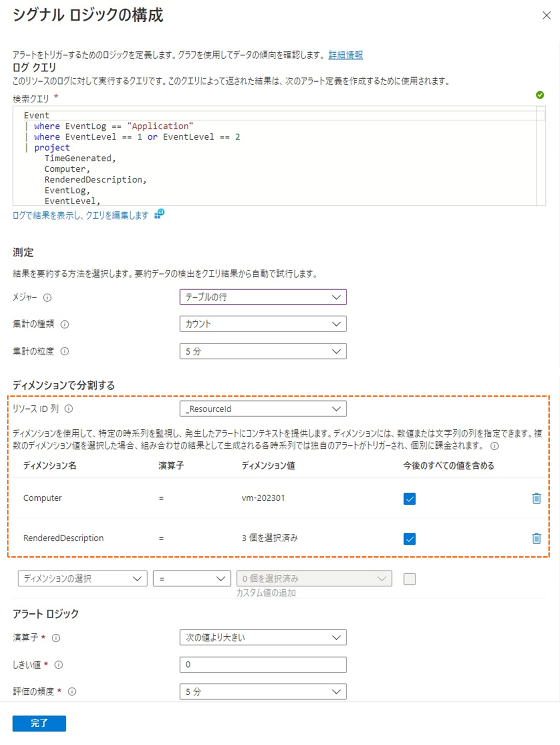Open the リソース ID 列 dropdown (_ResourceId)
The height and width of the screenshot is (745, 560).
[x=263, y=409]
